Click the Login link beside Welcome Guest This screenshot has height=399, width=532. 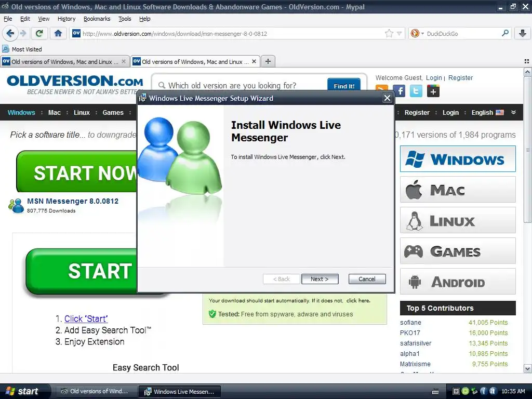click(x=434, y=78)
